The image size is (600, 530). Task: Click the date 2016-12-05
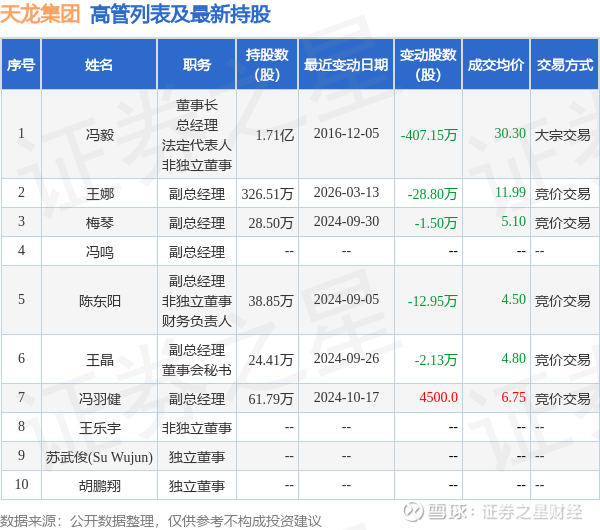tap(346, 134)
